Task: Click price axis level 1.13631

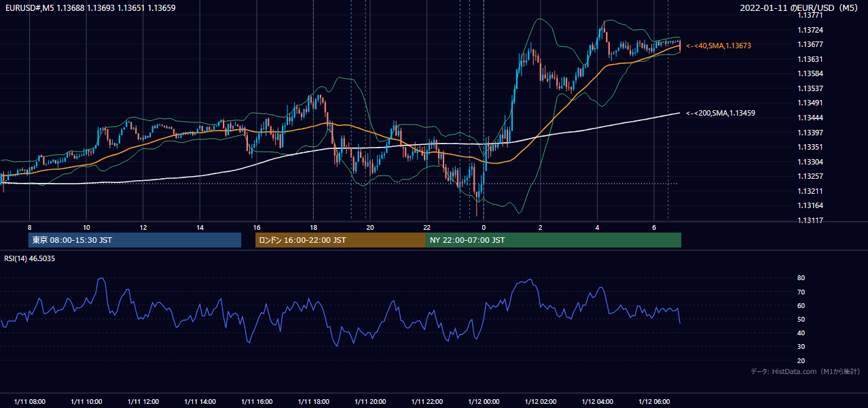Action: click(x=810, y=59)
